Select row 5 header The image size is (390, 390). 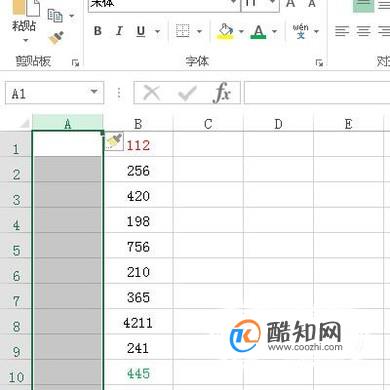point(16,246)
